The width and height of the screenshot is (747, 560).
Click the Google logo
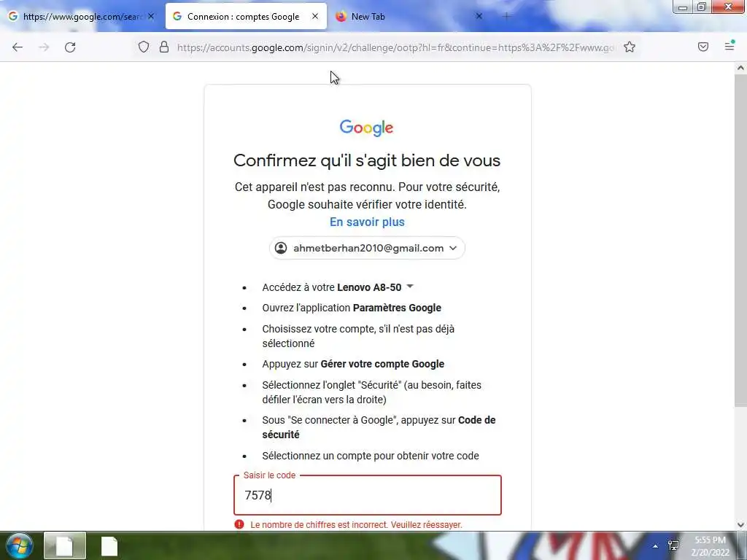point(366,128)
